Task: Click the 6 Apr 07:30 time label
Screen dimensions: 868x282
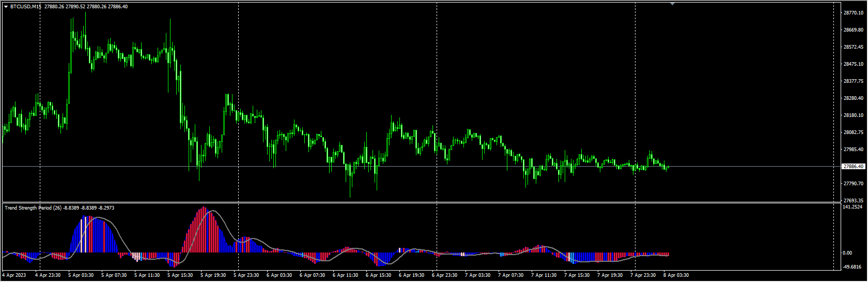Action: pos(313,275)
